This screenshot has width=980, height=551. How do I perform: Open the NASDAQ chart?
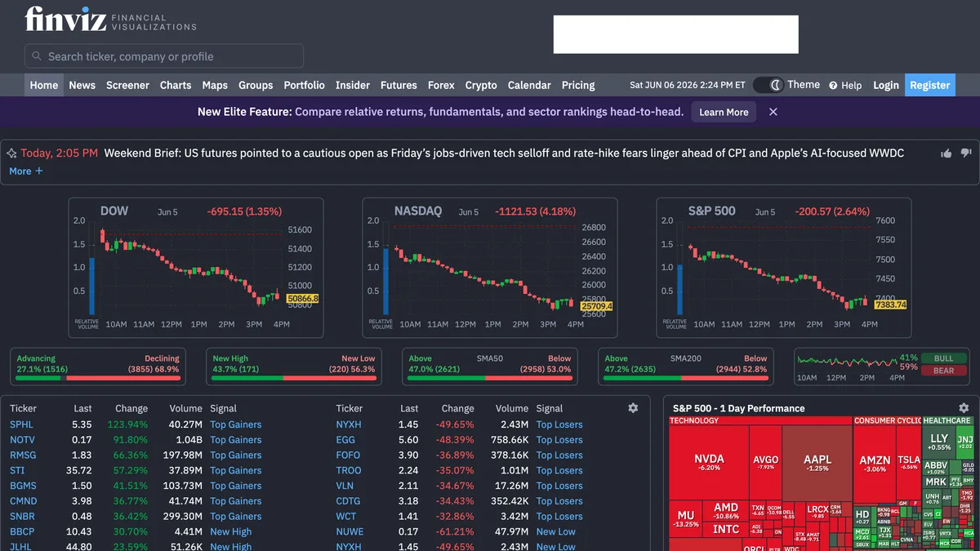[x=490, y=268]
